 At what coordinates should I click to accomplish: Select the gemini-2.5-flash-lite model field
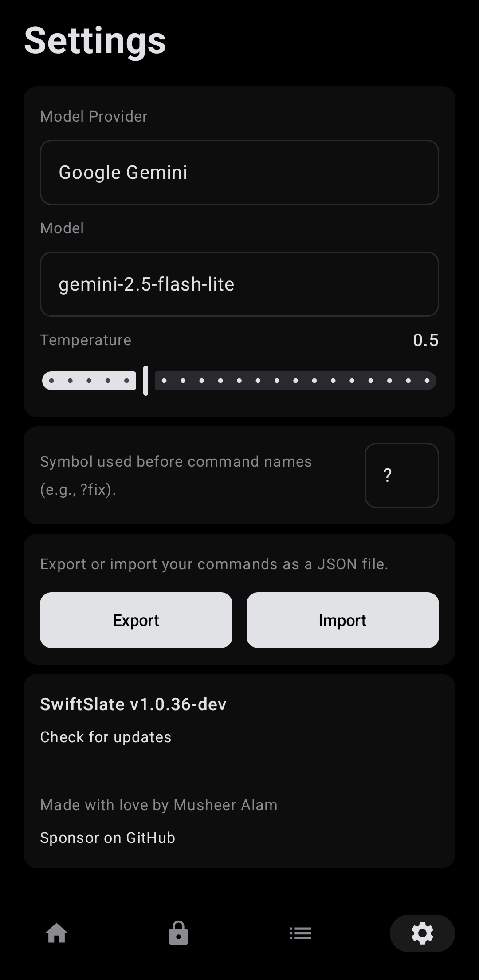[x=239, y=284]
